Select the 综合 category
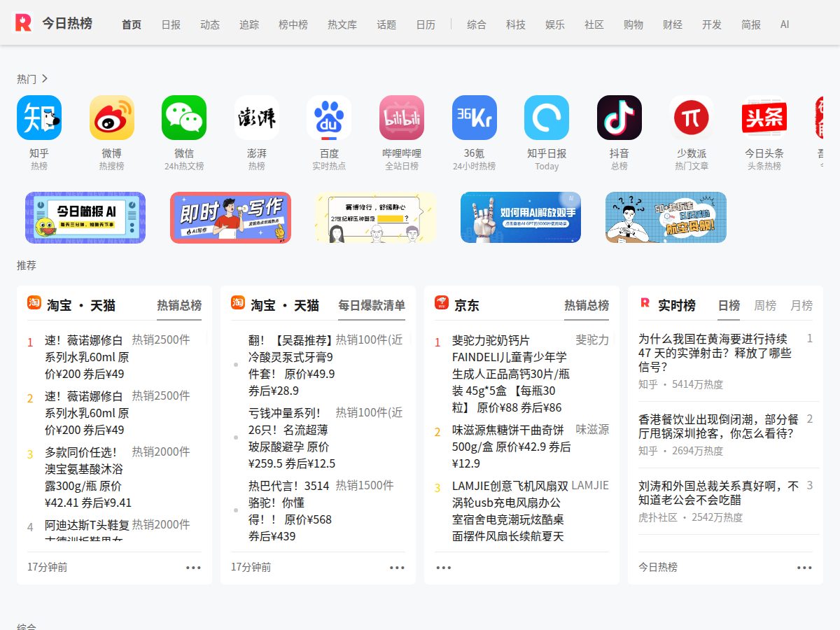The width and height of the screenshot is (840, 630). [x=477, y=24]
